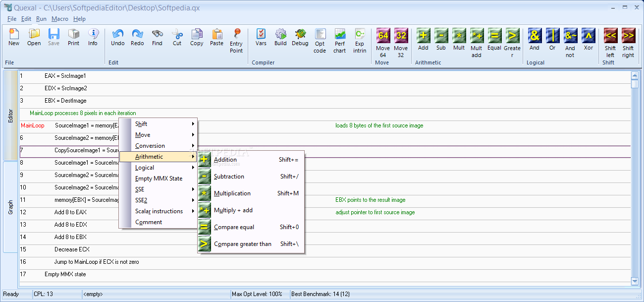The width and height of the screenshot is (644, 302).
Task: Insert logical Or instruction
Action: click(552, 39)
